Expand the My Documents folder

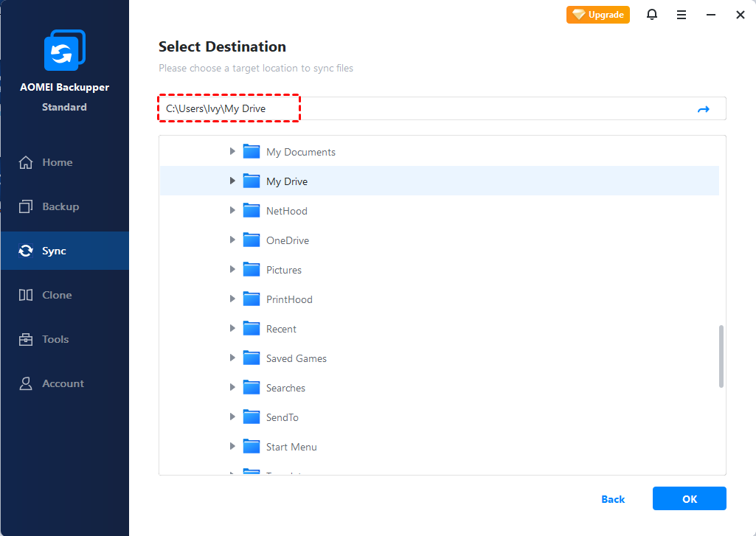pos(232,152)
